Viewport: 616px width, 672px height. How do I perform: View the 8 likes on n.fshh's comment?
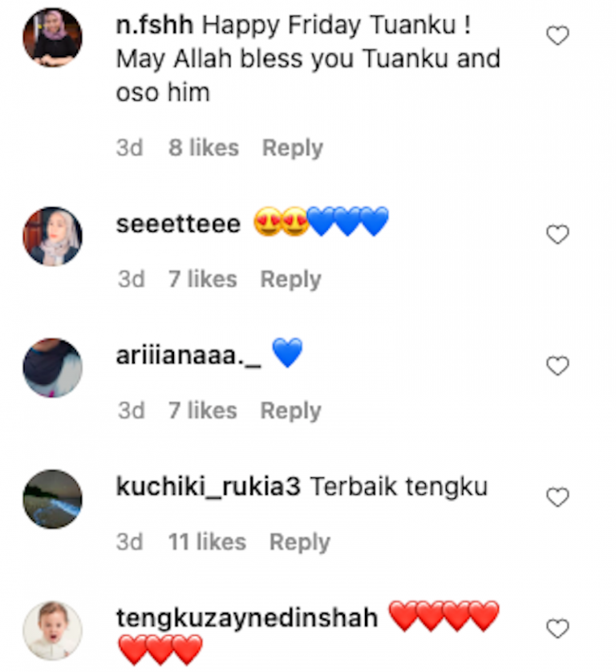click(204, 148)
